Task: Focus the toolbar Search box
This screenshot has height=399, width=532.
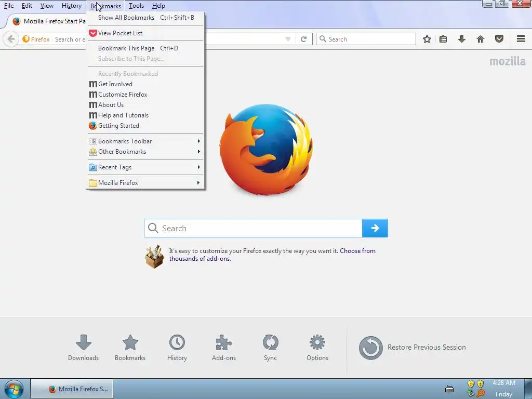Action: (366, 39)
